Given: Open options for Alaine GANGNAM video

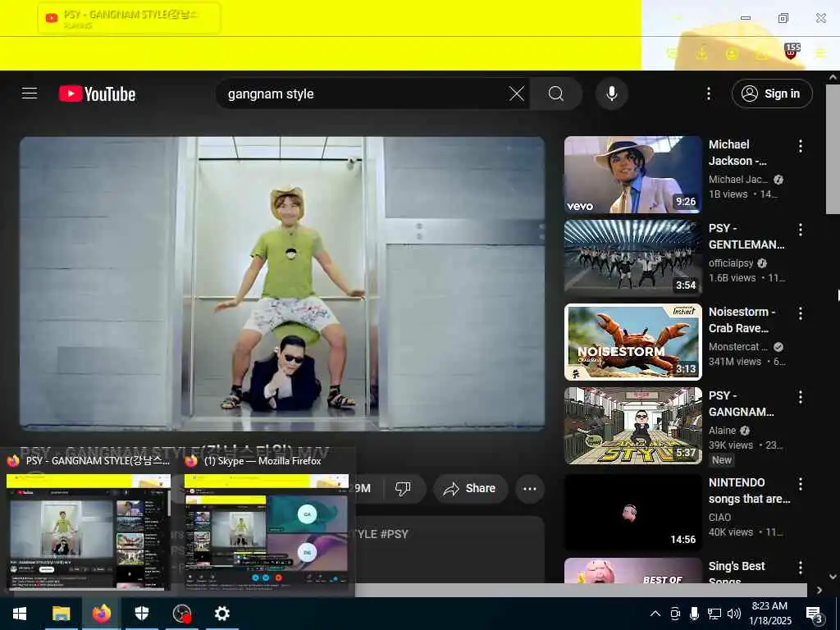Looking at the screenshot, I should (x=801, y=397).
